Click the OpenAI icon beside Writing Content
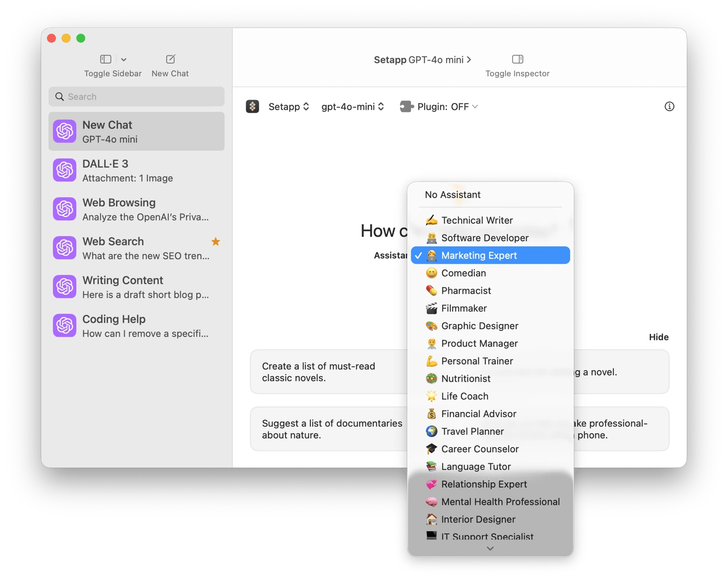 click(64, 287)
